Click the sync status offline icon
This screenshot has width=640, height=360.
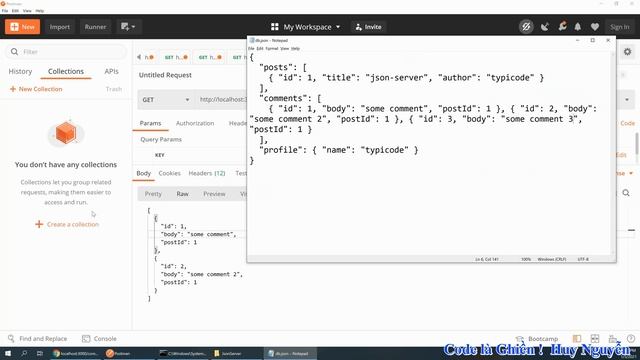point(526,27)
